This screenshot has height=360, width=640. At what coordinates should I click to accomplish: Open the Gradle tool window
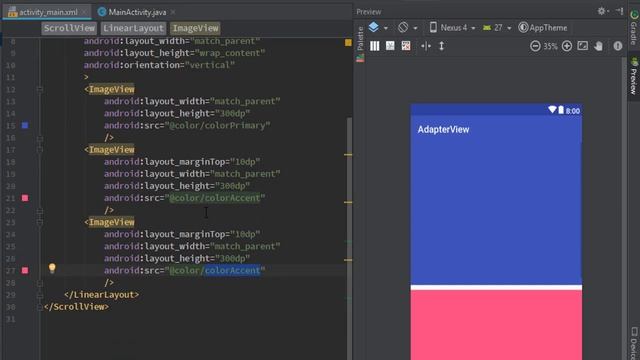[x=634, y=27]
